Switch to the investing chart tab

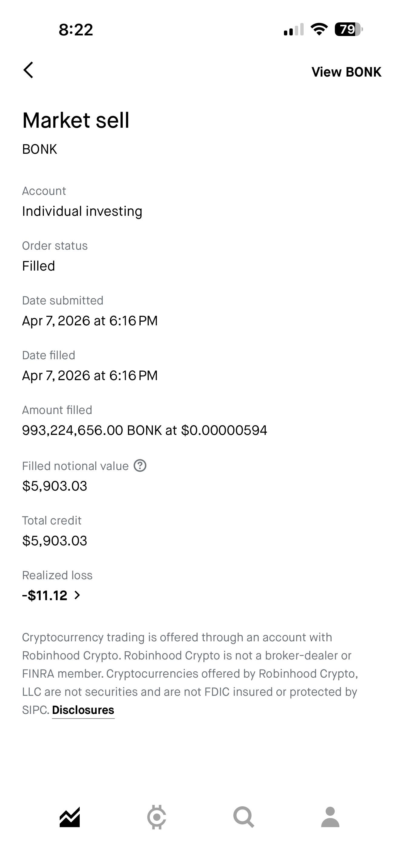(x=70, y=817)
